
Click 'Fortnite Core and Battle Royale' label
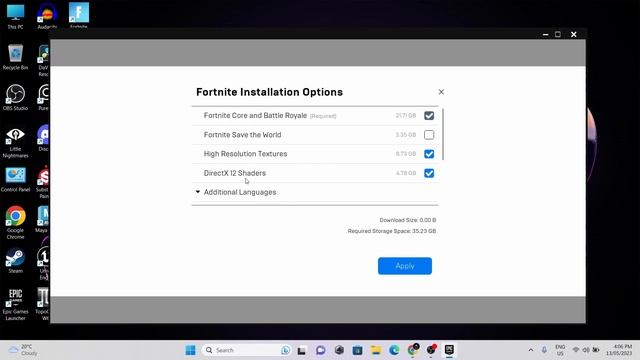coord(255,116)
